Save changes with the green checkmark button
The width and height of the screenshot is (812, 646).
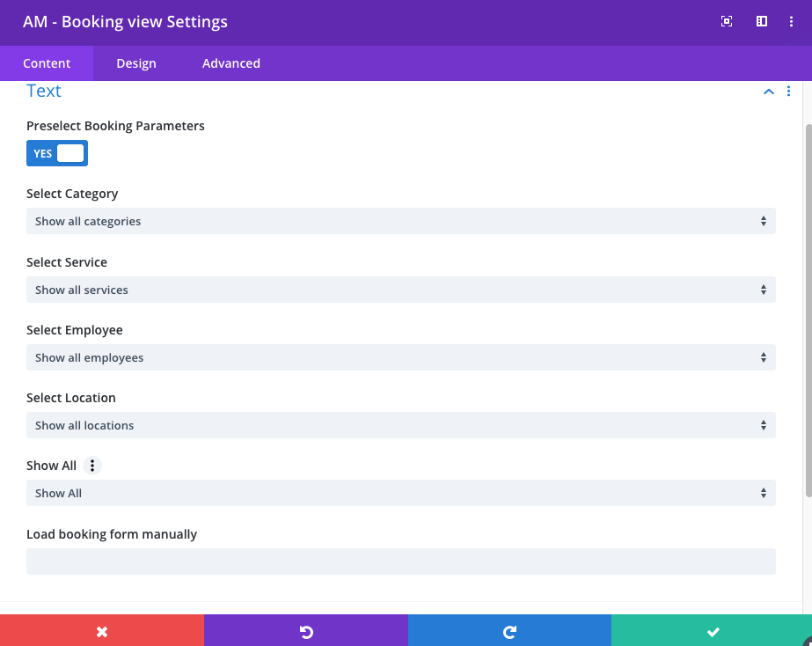713,631
